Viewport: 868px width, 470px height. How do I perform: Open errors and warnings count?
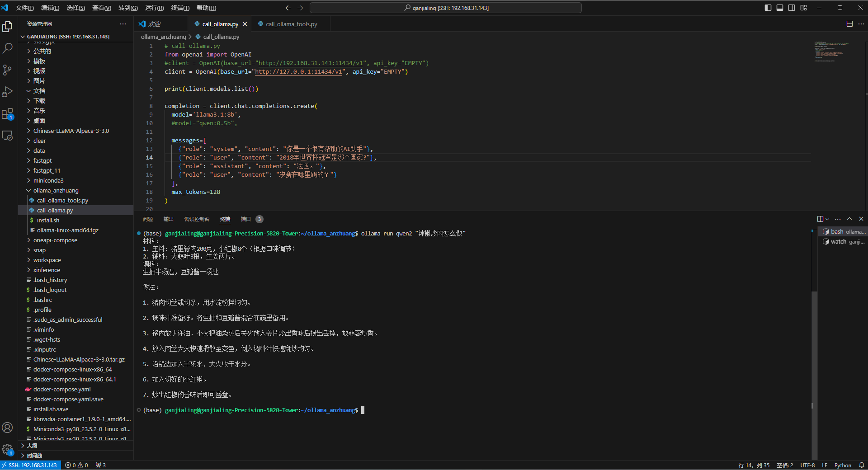tap(76, 465)
